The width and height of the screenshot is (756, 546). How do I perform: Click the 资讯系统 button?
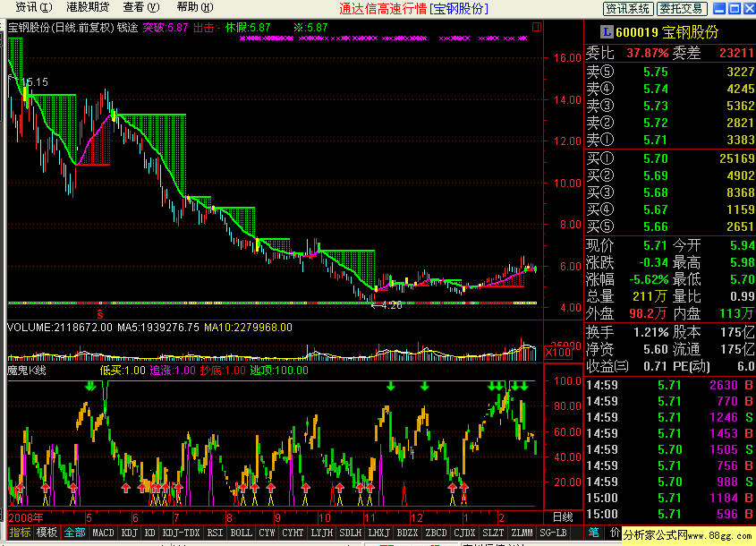point(628,8)
